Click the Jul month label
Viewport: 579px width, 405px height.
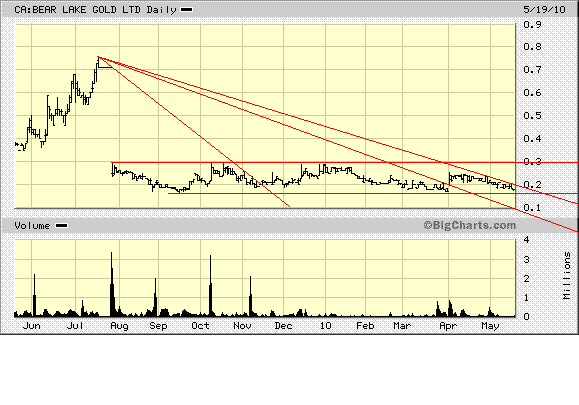pos(75,326)
